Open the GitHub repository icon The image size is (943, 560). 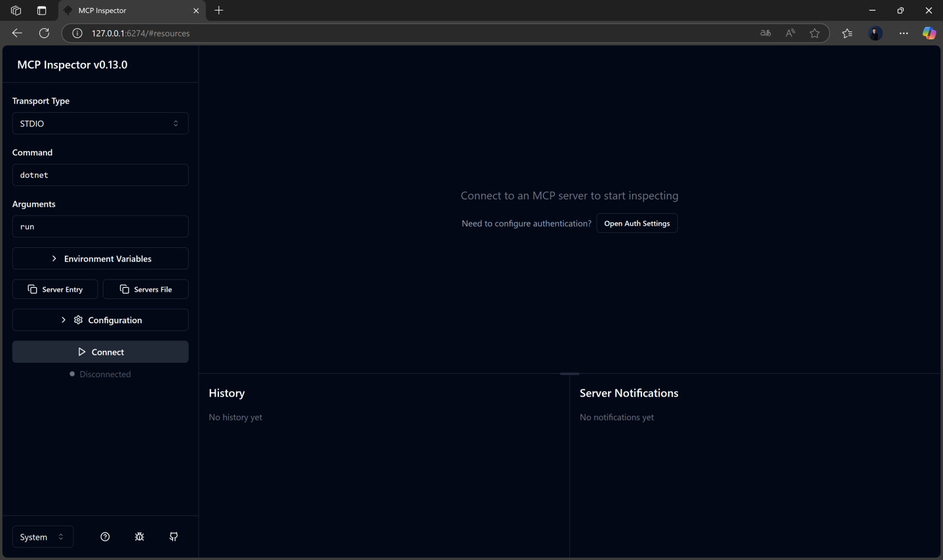[x=174, y=537]
